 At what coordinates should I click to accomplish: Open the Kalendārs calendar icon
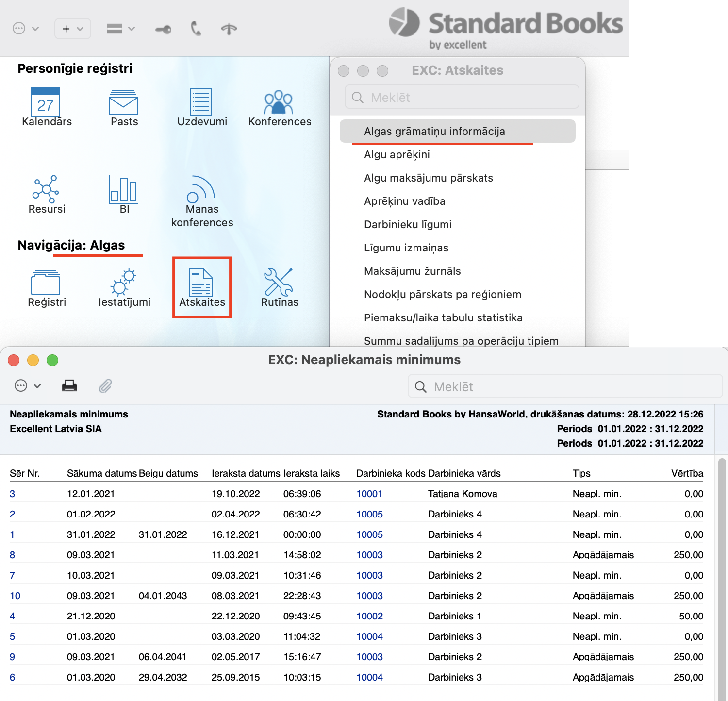point(46,102)
